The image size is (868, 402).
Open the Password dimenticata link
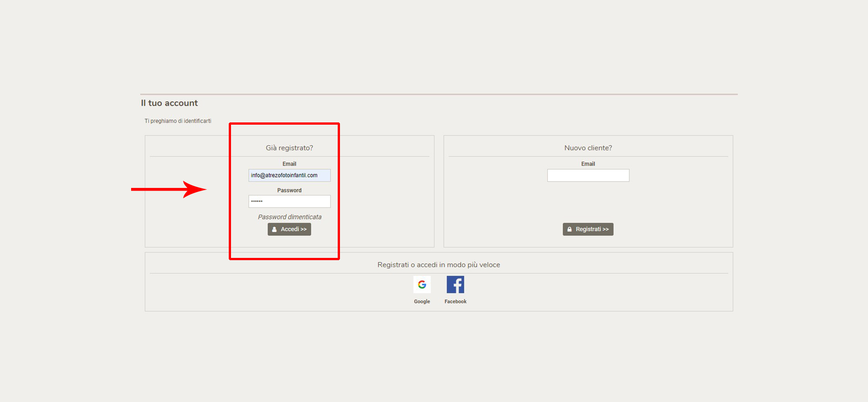[x=289, y=217]
